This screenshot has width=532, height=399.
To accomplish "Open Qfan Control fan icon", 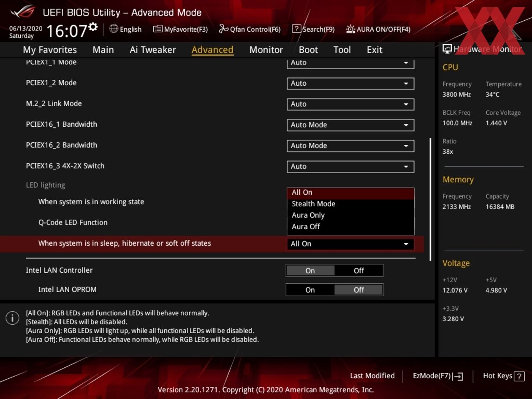I will coord(223,29).
